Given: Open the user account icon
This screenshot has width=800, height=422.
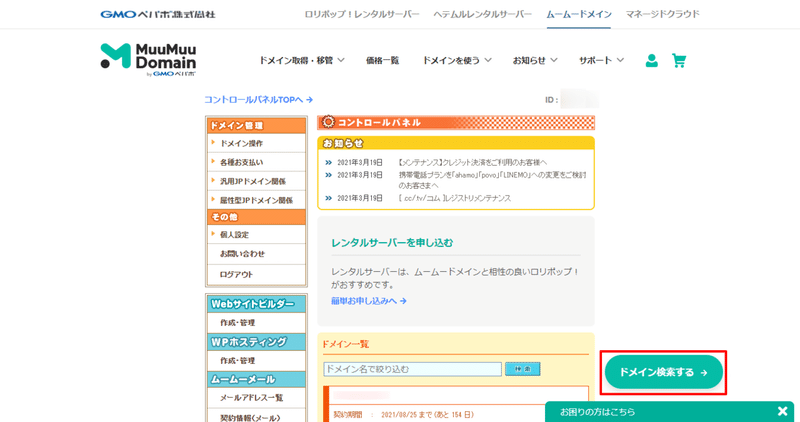Looking at the screenshot, I should point(652,61).
